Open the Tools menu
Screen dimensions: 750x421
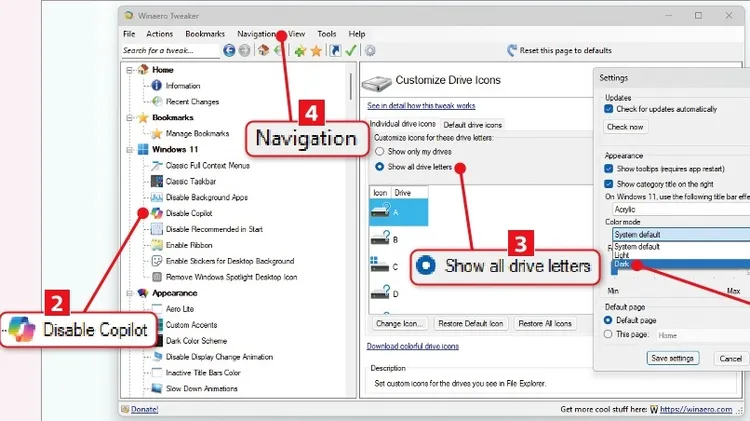click(326, 34)
